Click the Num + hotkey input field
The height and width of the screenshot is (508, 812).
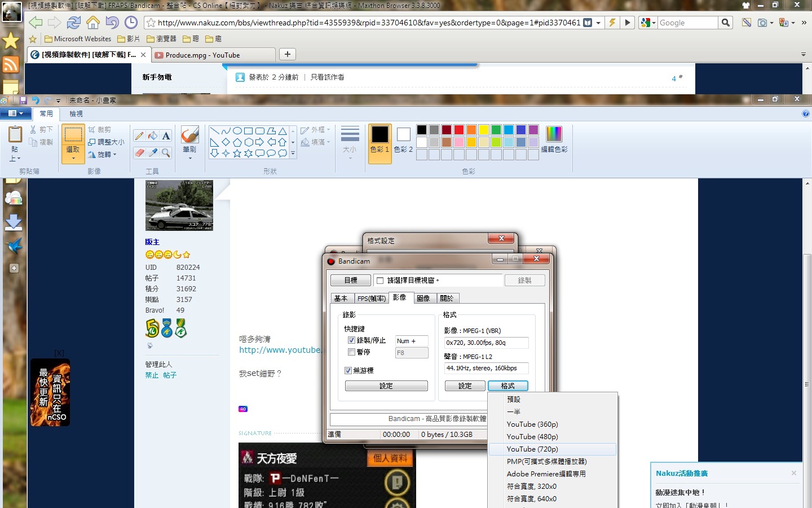coord(412,341)
